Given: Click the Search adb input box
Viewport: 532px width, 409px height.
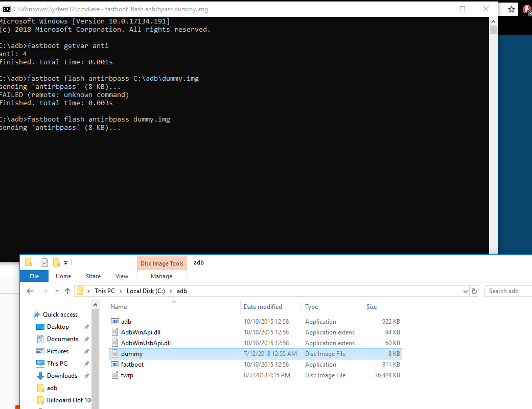Looking at the screenshot, I should click(x=508, y=291).
